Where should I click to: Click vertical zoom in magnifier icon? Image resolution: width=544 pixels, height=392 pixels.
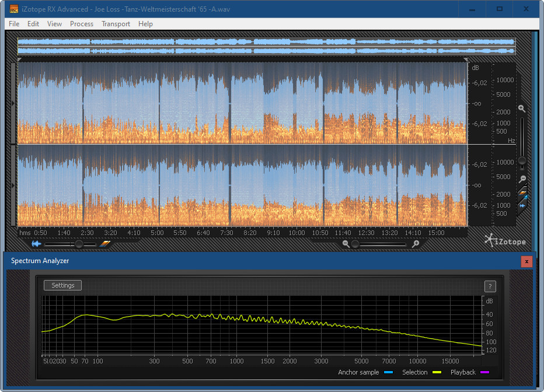point(522,108)
